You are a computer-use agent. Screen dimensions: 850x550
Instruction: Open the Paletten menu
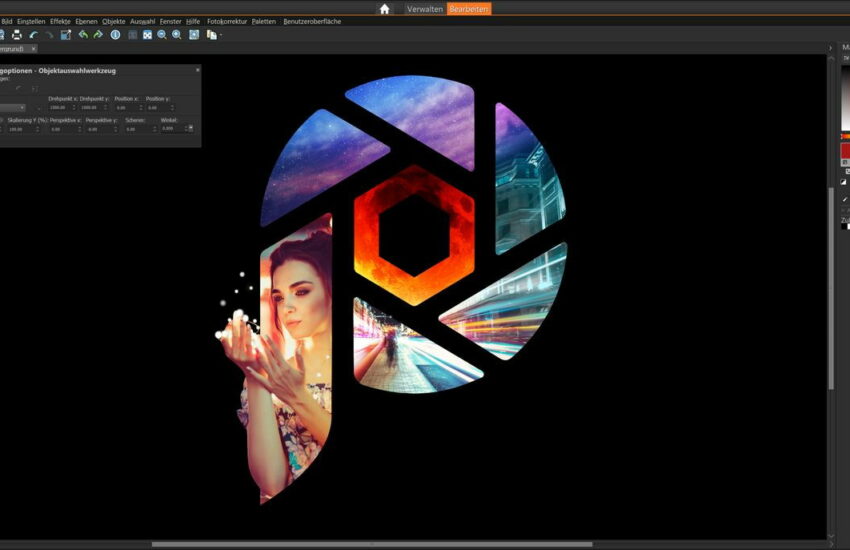click(263, 21)
